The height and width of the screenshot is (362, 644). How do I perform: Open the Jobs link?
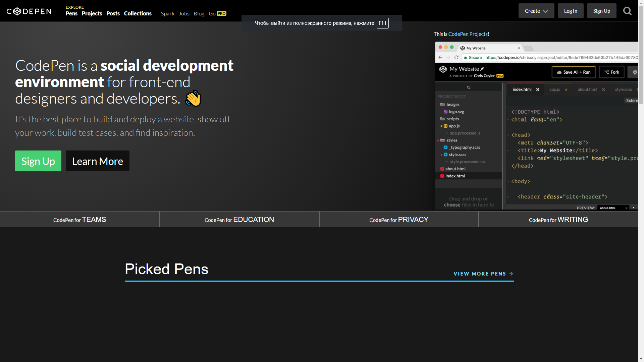coord(184,13)
